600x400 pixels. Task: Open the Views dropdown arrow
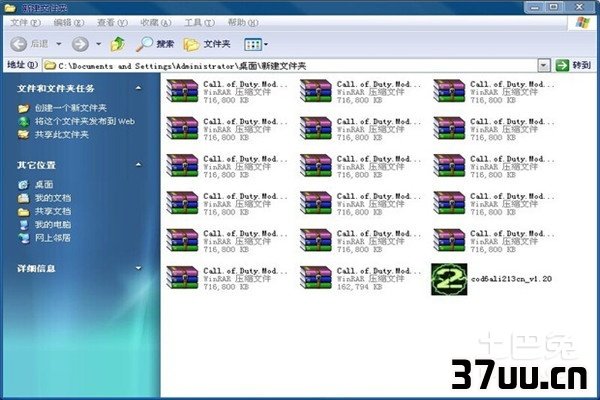pos(266,44)
